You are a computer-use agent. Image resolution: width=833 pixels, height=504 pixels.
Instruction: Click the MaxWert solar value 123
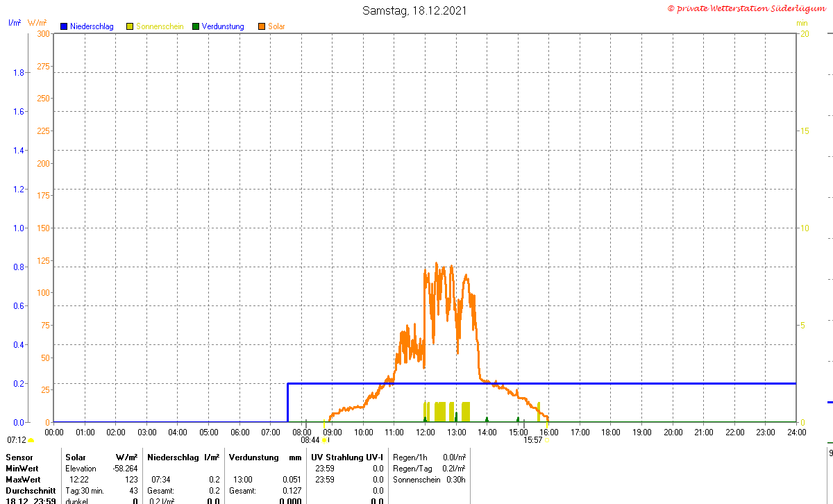(x=131, y=480)
